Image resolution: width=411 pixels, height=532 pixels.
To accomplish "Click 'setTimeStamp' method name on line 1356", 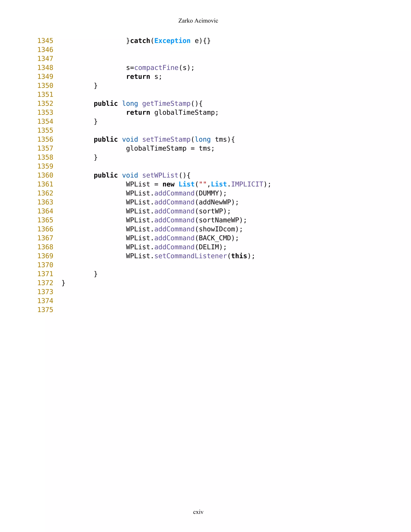I will pyautogui.click(x=166, y=139).
